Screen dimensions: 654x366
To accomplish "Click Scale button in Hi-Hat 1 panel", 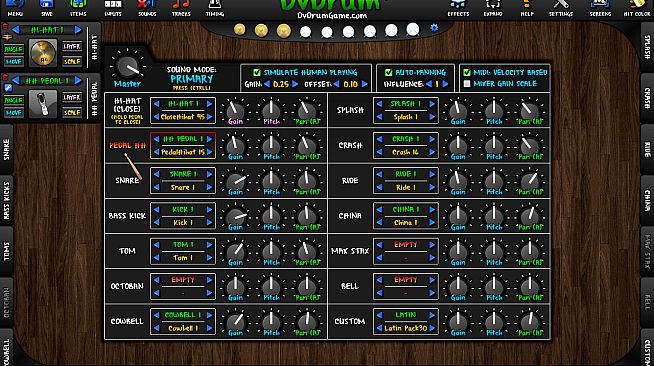I will (72, 61).
